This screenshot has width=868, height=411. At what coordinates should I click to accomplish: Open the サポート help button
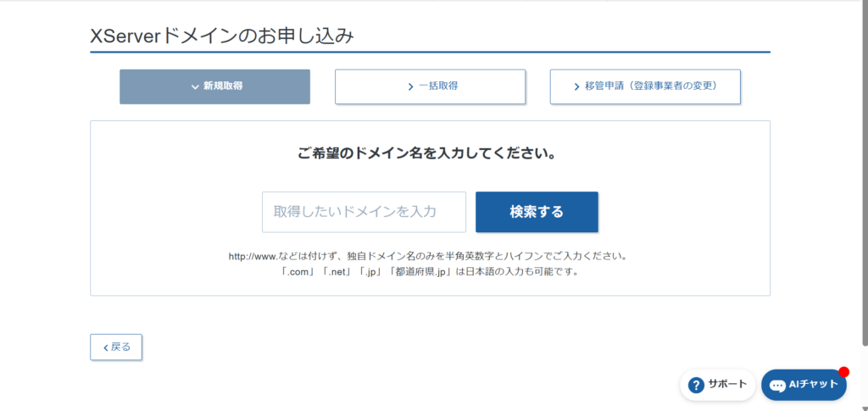[x=717, y=385]
